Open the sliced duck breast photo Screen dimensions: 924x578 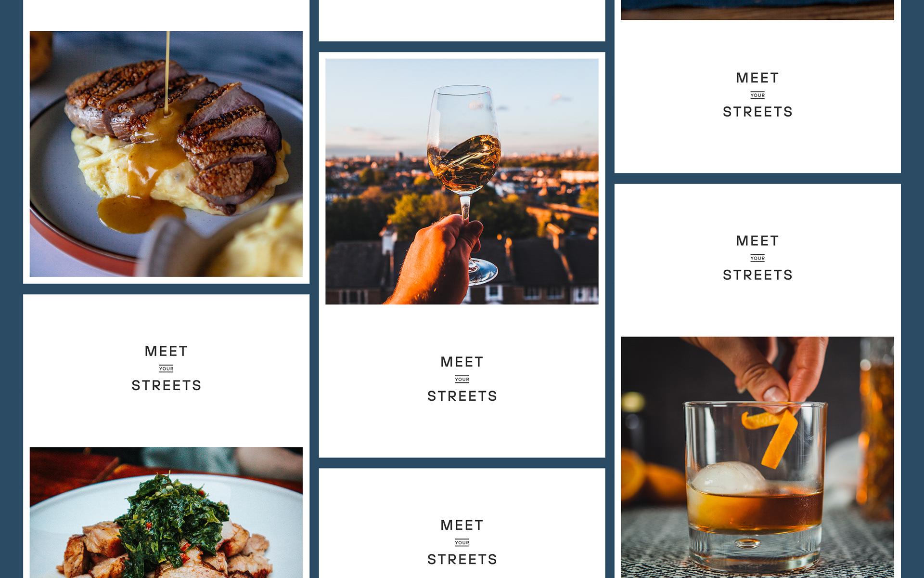(x=166, y=154)
